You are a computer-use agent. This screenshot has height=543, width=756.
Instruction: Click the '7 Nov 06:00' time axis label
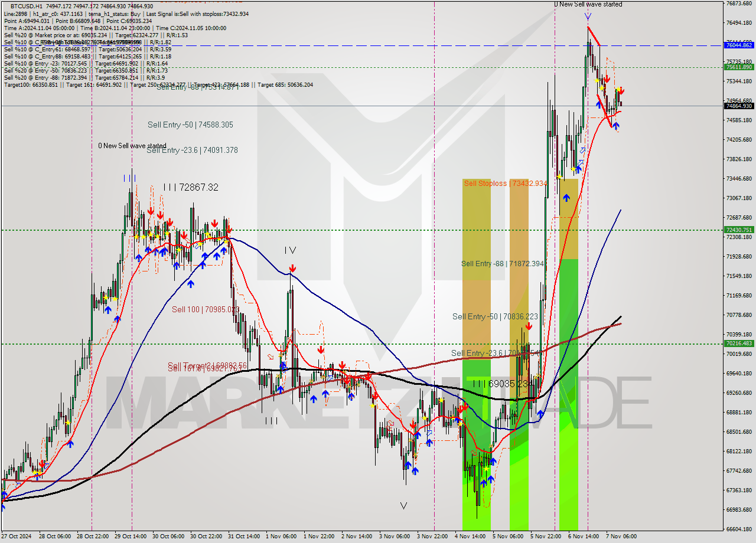(622, 537)
